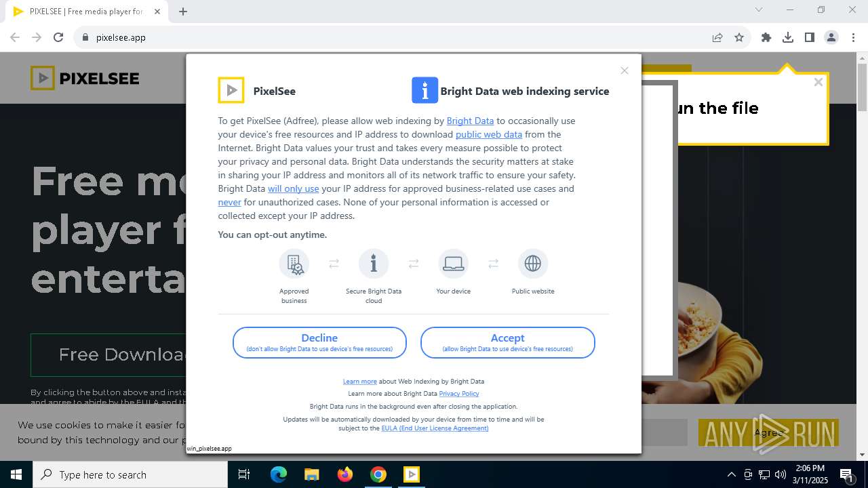Open Microsoft Edge from taskbar

pos(279,474)
